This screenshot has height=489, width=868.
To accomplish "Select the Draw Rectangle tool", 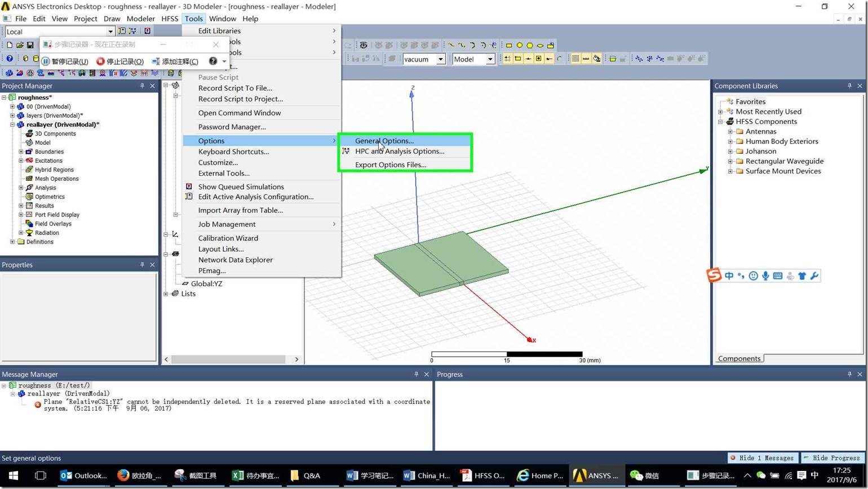I will (x=509, y=45).
